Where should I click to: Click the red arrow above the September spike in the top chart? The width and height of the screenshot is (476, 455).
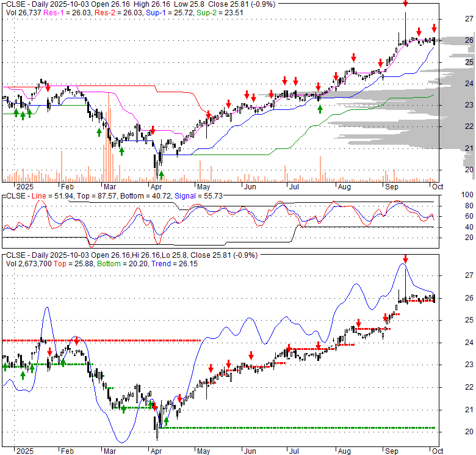point(406,4)
